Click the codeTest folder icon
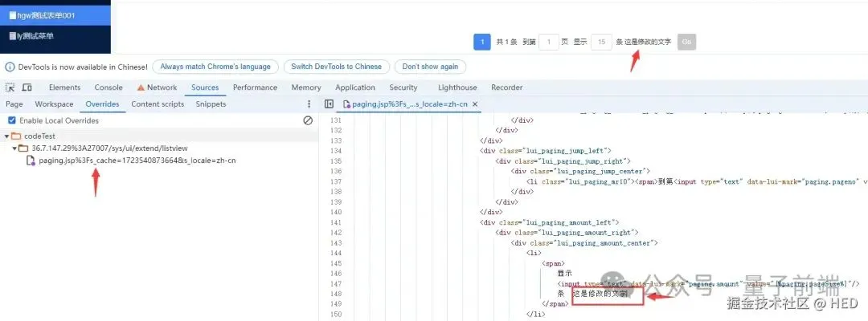The width and height of the screenshot is (868, 321). pyautogui.click(x=16, y=136)
